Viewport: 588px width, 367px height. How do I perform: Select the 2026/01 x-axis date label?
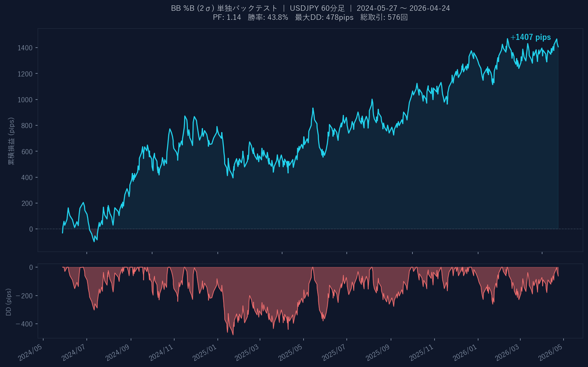tap(465, 353)
